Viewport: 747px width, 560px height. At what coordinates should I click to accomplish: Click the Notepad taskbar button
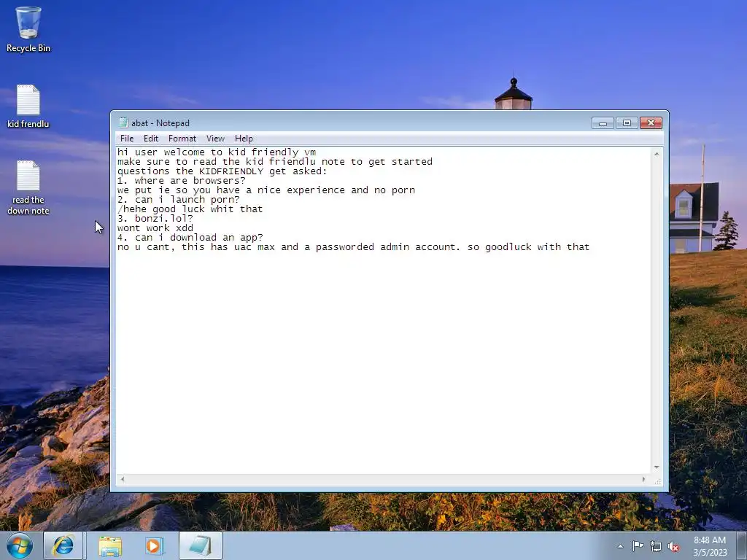pyautogui.click(x=201, y=545)
